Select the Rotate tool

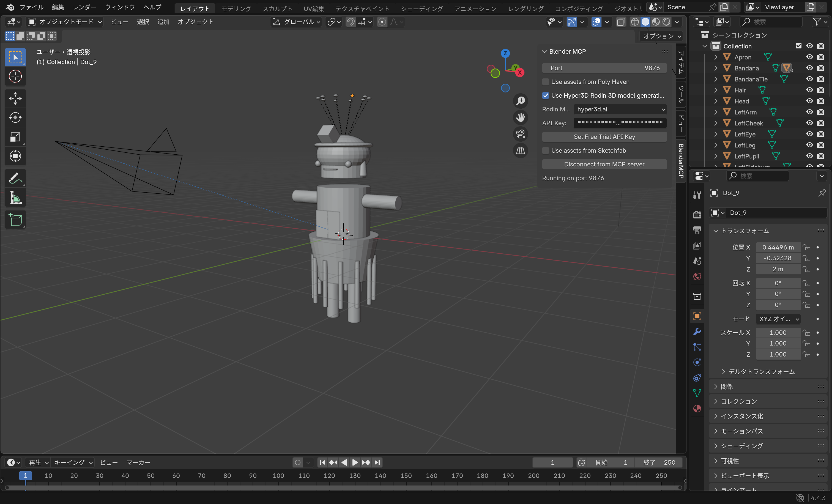coord(15,118)
